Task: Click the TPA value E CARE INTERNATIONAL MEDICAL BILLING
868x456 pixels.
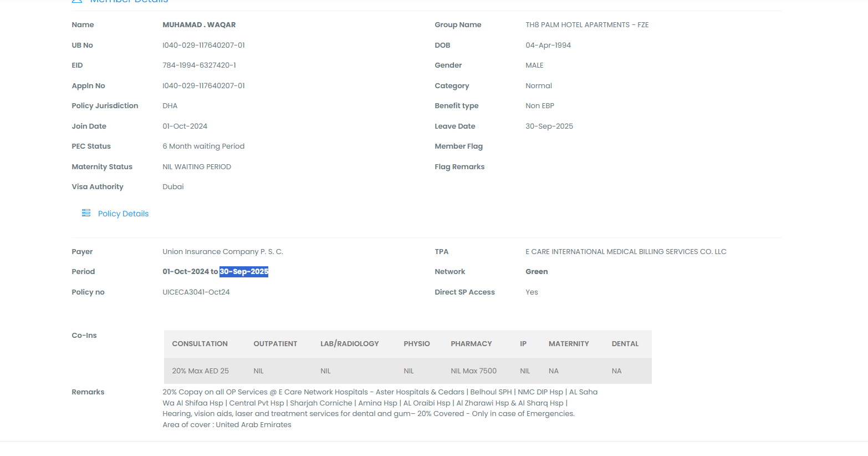Action: pyautogui.click(x=626, y=252)
